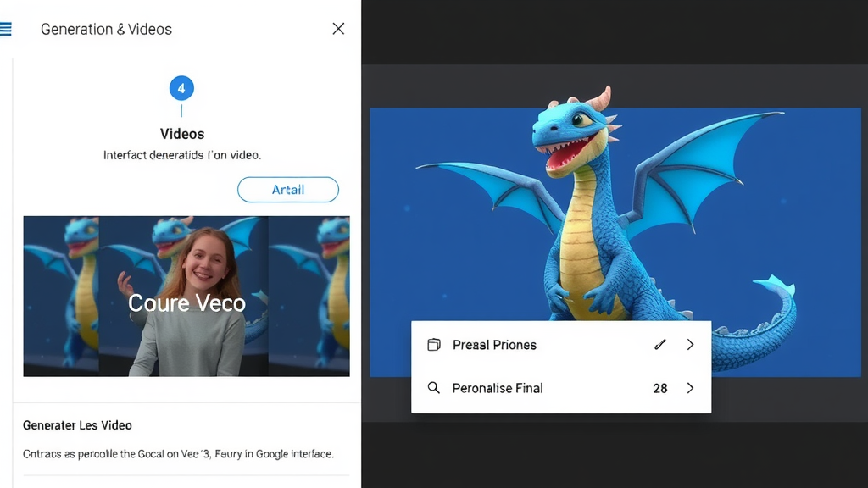Open the hamburger navigation menu
868x488 pixels.
(7, 28)
